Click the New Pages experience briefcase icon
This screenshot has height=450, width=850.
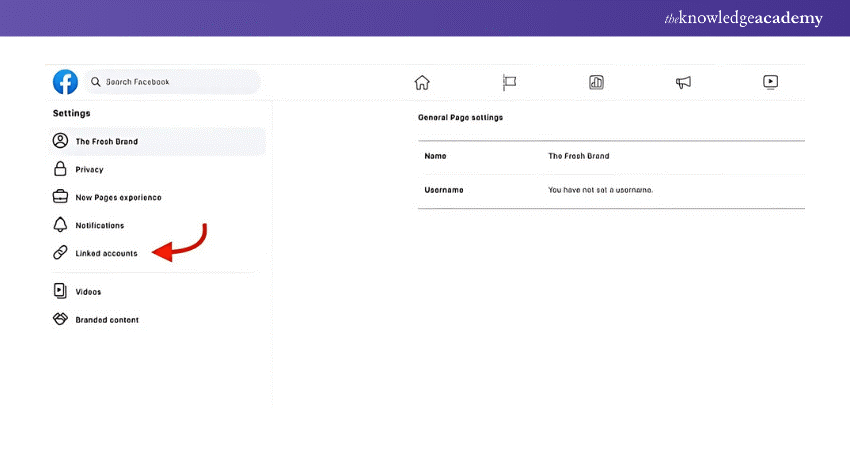click(x=60, y=197)
